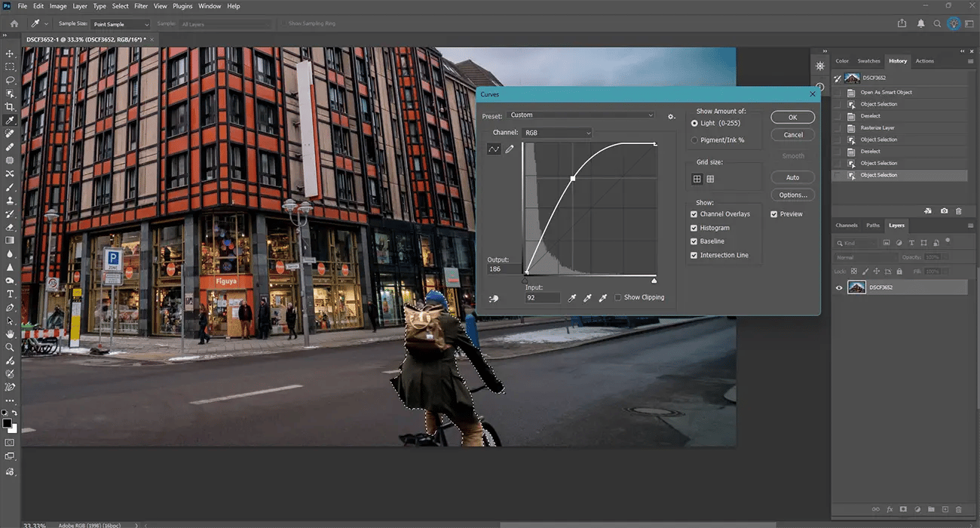The image size is (980, 528).
Task: Select the Eraser tool
Action: tap(10, 227)
